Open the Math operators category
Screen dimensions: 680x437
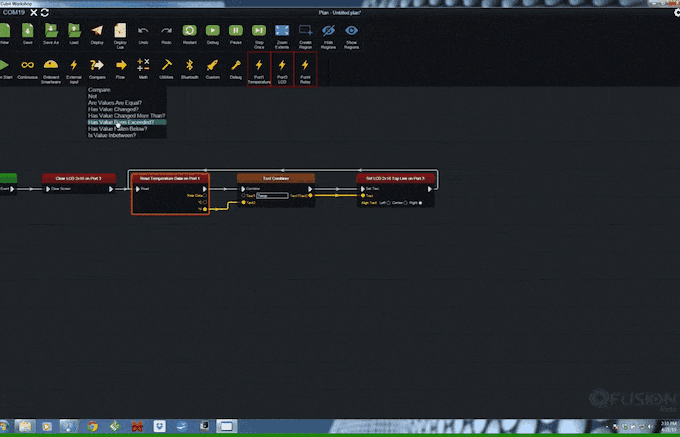pos(143,65)
